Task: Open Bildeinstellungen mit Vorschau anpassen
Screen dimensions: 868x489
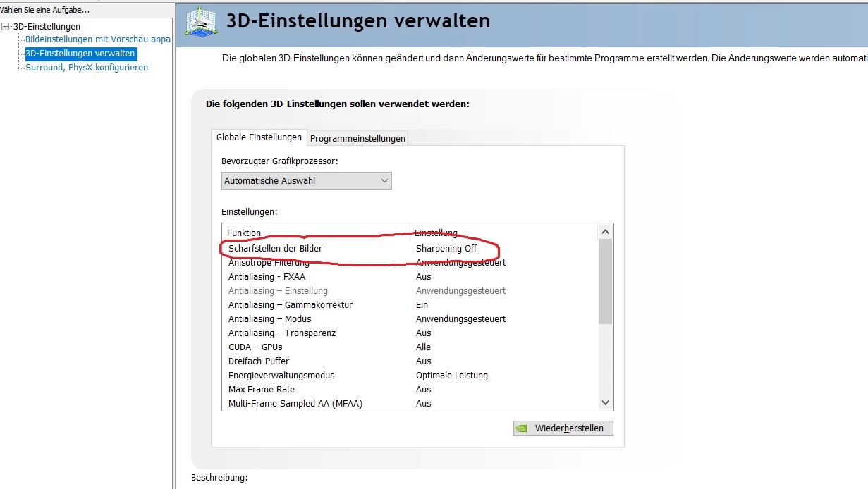Action: 98,39
